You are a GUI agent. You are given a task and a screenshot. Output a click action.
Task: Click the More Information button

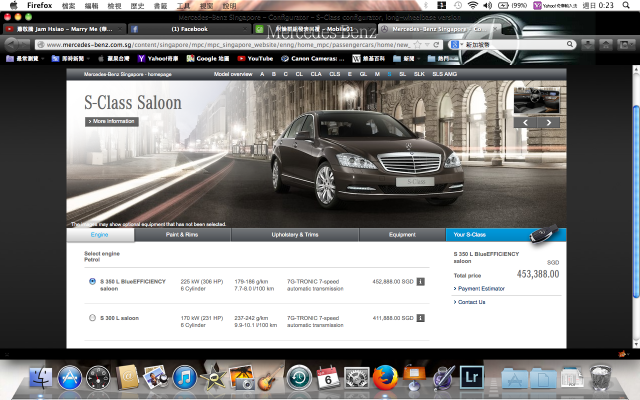[x=112, y=122]
